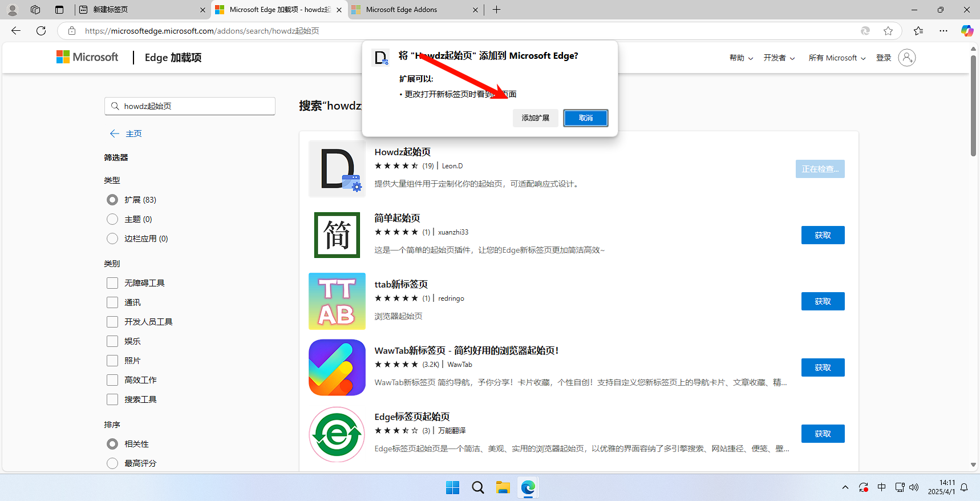Switch to the Microsoft Edge Addons tab
Screen dimensions: 980x501
[x=415, y=10]
